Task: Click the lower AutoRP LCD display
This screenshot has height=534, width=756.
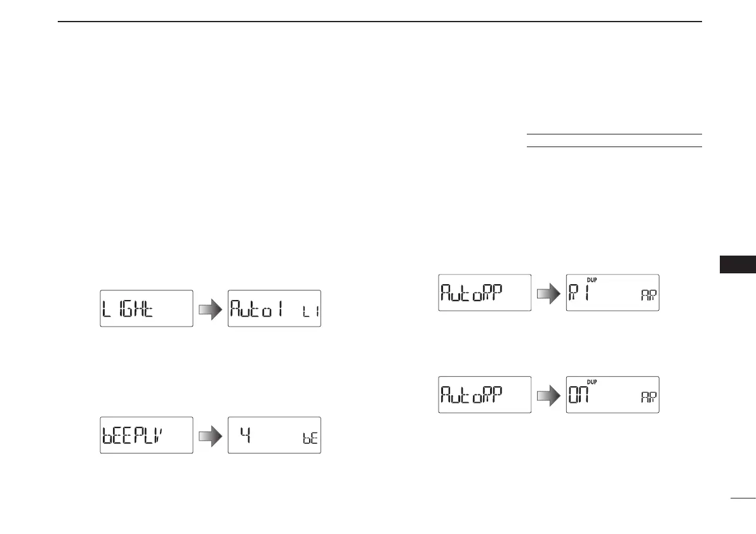Action: click(x=484, y=395)
